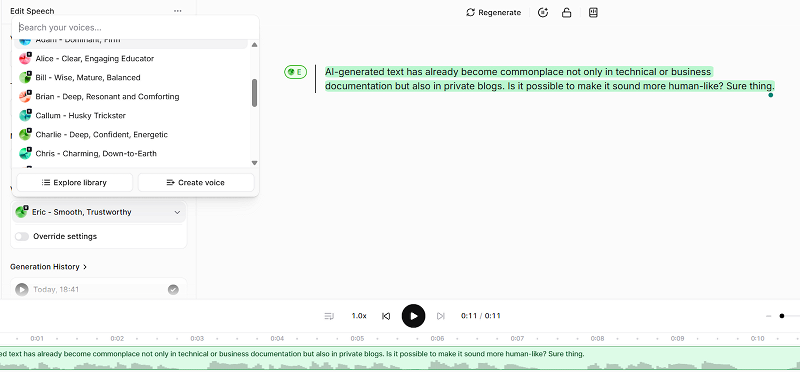Click the checkmark on Today, 18:41 entry
The image size is (800, 372).
pos(173,290)
